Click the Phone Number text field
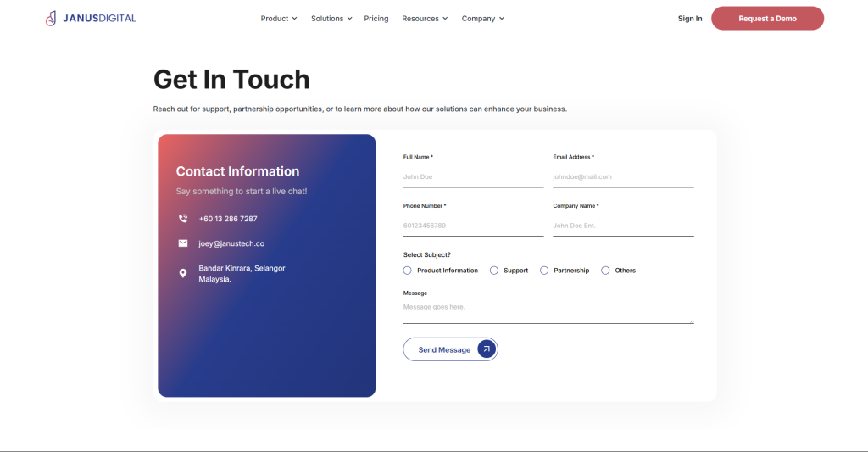This screenshot has width=868, height=452. [473, 226]
